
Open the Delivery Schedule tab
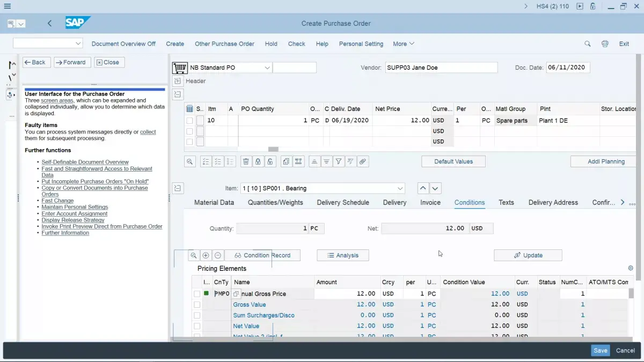coord(343,203)
